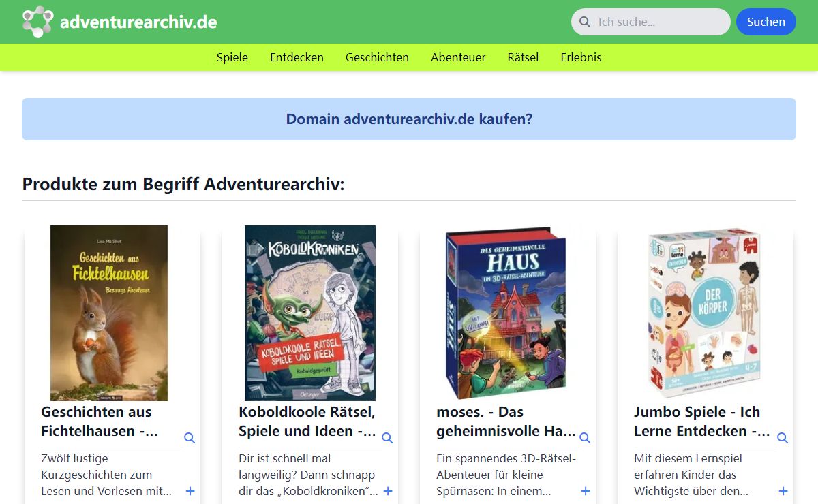Click the squirrel book cover Geschichten aus Fichtelhausen
The height and width of the screenshot is (504, 818).
[109, 313]
